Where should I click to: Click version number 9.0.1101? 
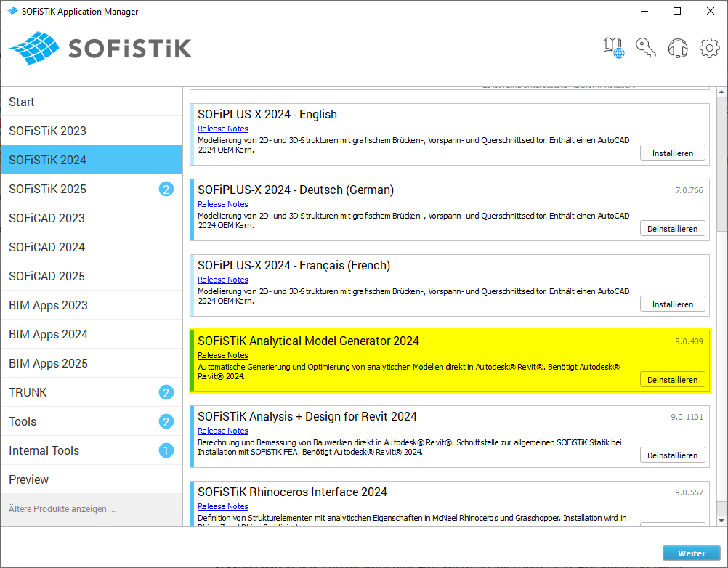[x=687, y=417]
